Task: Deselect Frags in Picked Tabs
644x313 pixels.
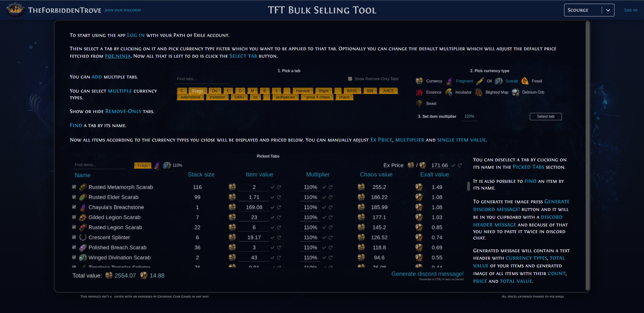Action: [143, 165]
